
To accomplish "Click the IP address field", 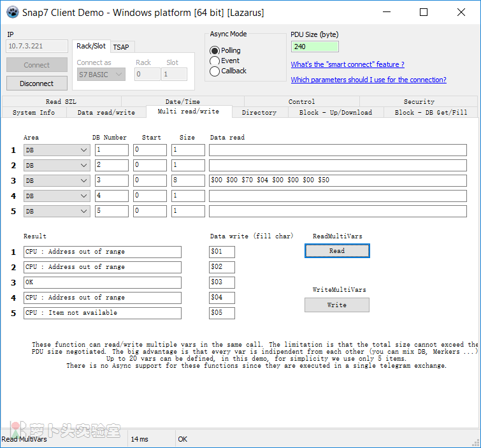I will (x=37, y=46).
